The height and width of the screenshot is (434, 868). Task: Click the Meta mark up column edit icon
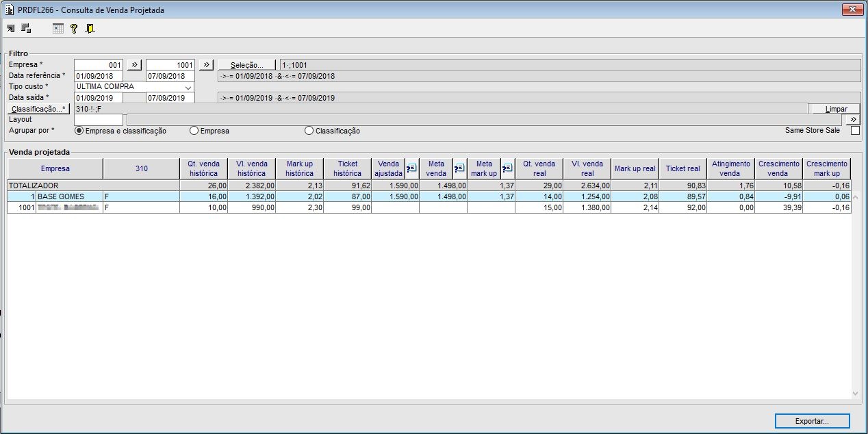click(x=507, y=168)
